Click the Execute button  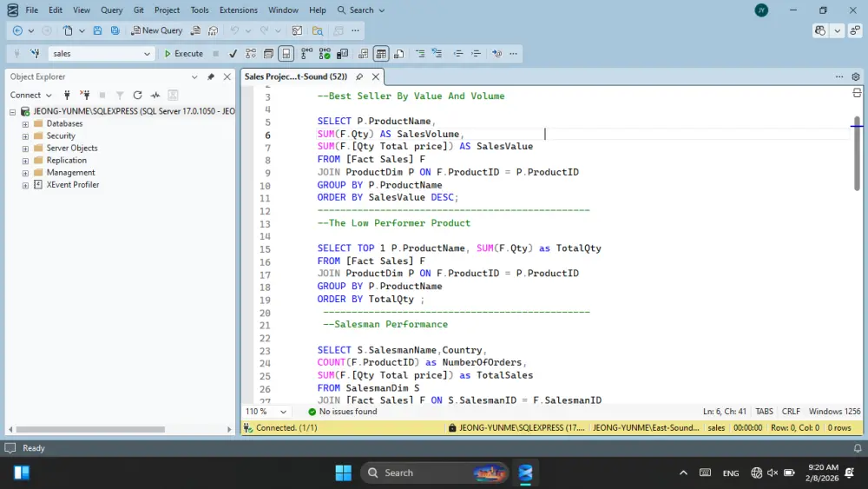click(184, 54)
